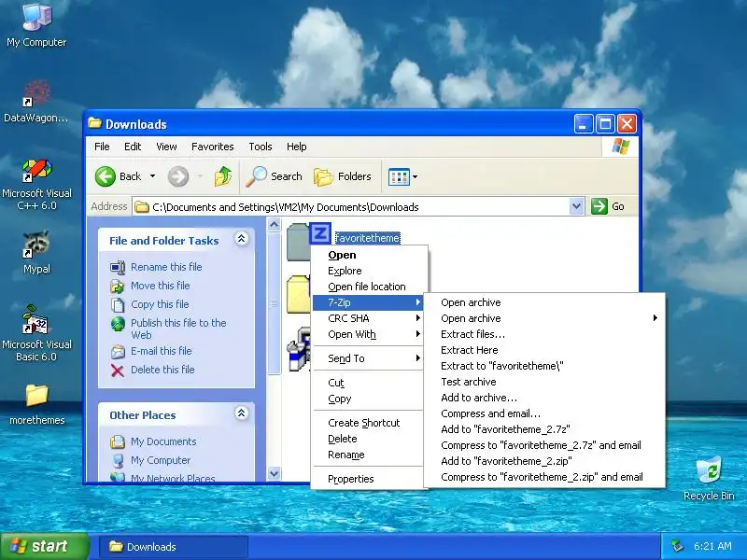Choose Delete in context menu
This screenshot has height=560, width=747.
pos(367,439)
